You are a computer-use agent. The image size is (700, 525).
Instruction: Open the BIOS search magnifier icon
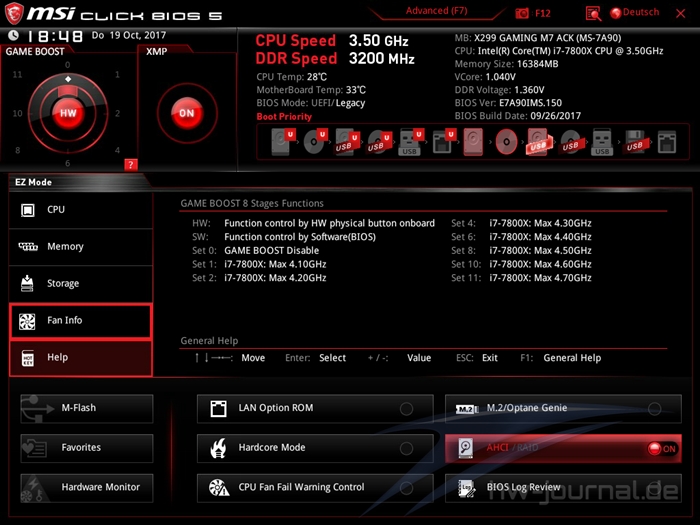point(593,13)
